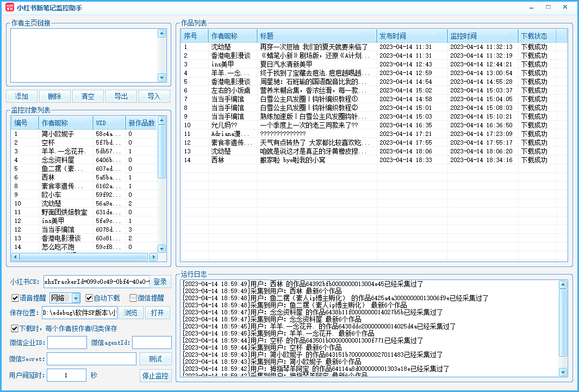Click the up arrow of link box scrollbar
The height and width of the screenshot is (392, 579).
(161, 33)
